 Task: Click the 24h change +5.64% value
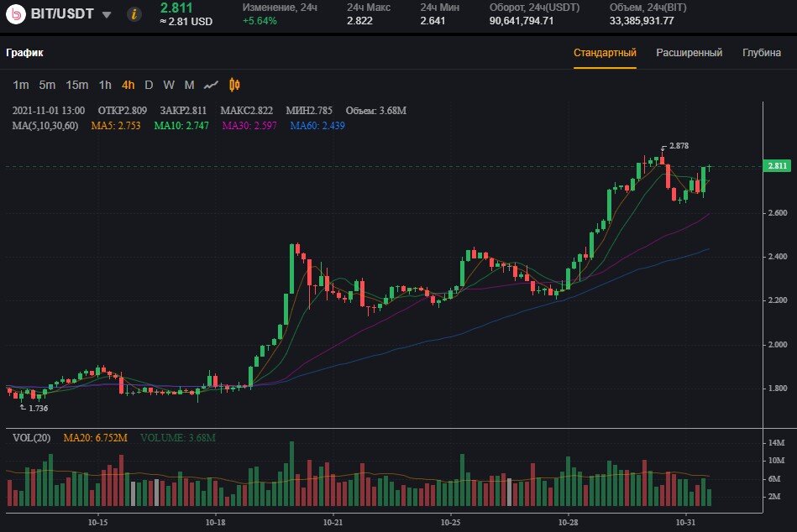pyautogui.click(x=260, y=21)
